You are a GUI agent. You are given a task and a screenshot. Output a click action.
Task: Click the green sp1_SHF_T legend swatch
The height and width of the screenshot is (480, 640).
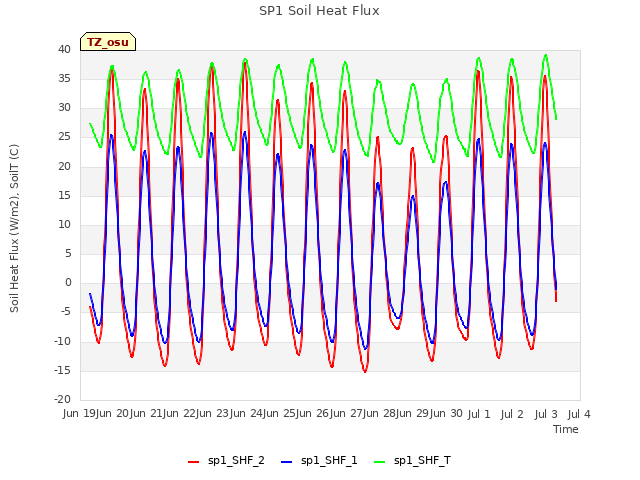coord(380,462)
